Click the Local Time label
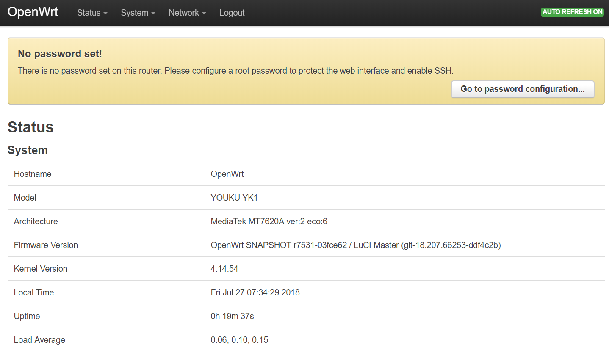Screen dimensions: 609x364 pyautogui.click(x=34, y=292)
